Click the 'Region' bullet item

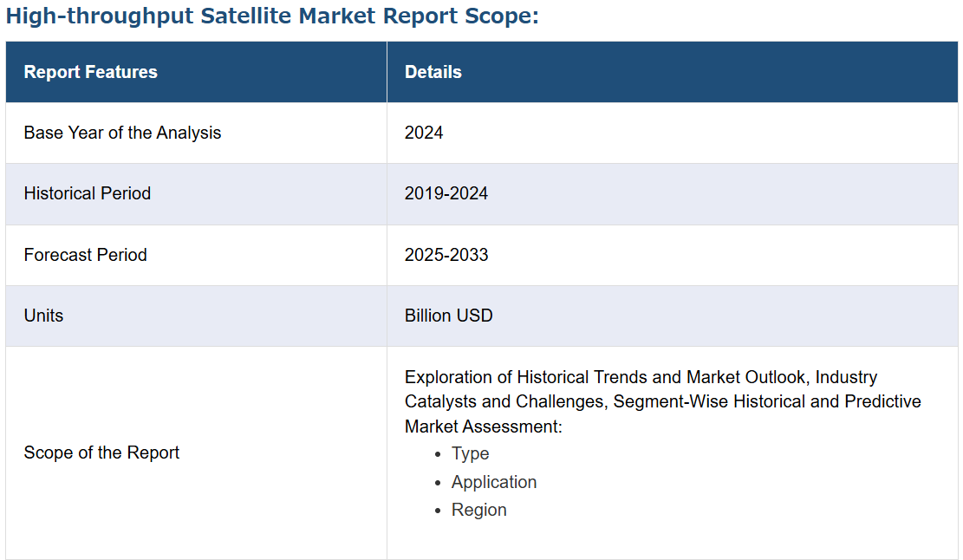tap(478, 510)
